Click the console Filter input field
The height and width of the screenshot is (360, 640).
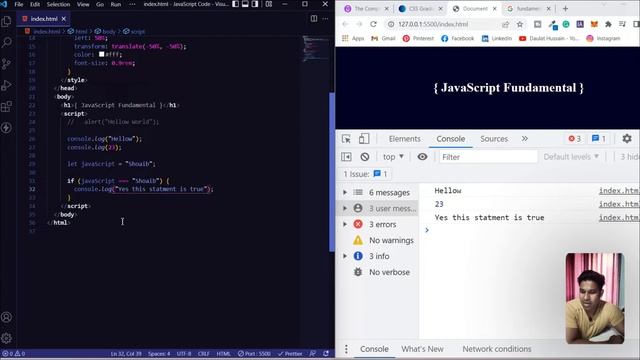[488, 157]
